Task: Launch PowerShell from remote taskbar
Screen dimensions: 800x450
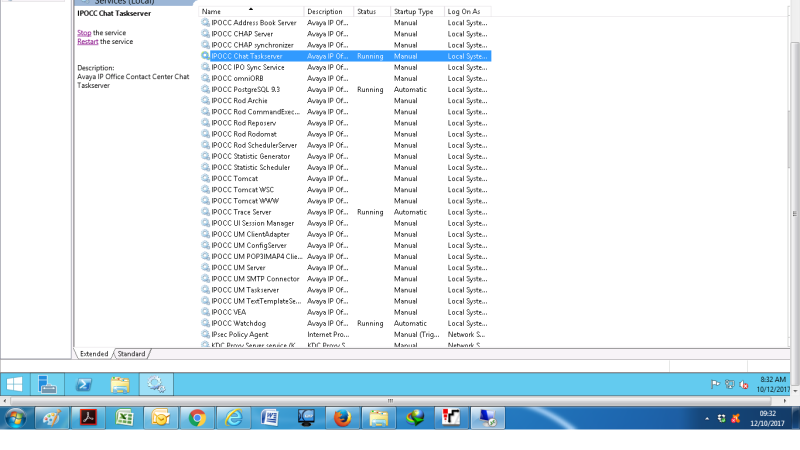Action: 84,384
